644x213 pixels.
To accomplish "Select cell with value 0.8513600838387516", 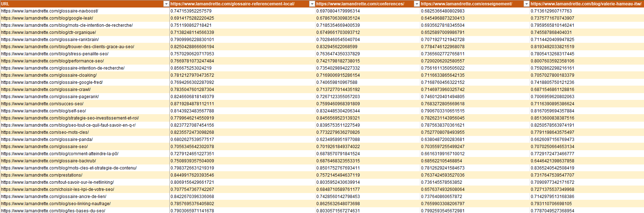I will (x=587, y=118).
